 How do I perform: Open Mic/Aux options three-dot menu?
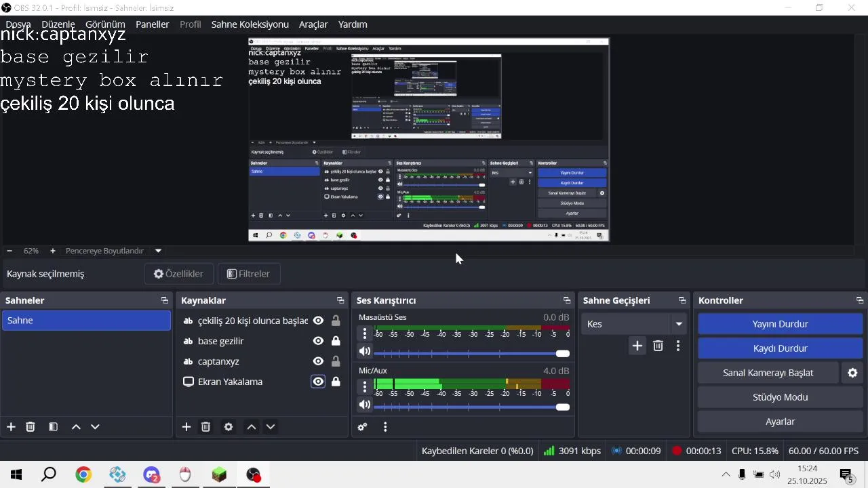click(x=365, y=387)
